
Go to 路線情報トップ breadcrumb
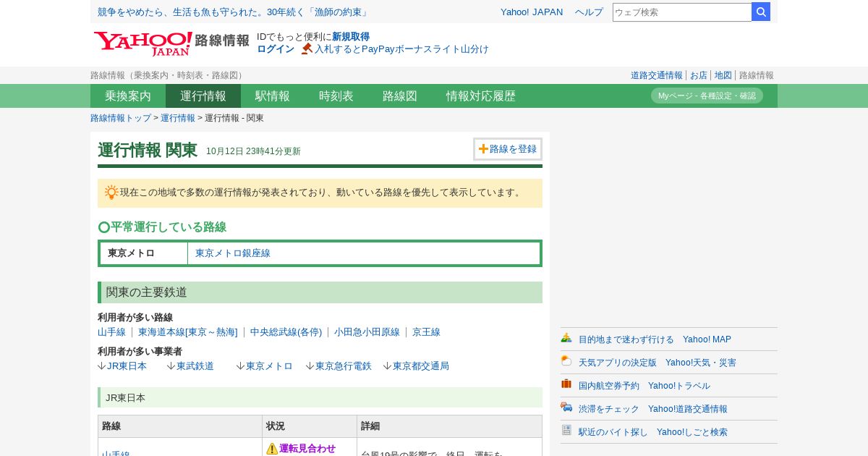pos(121,118)
